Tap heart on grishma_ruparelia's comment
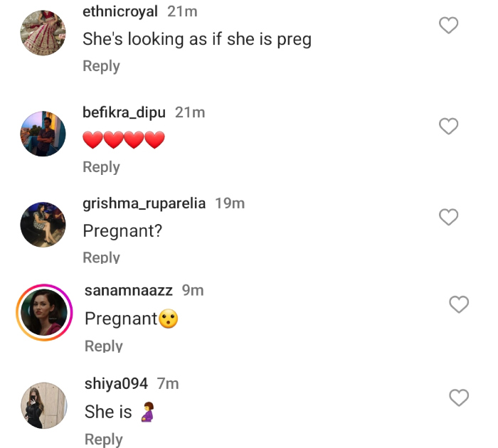The width and height of the screenshot is (498, 448). 448,217
